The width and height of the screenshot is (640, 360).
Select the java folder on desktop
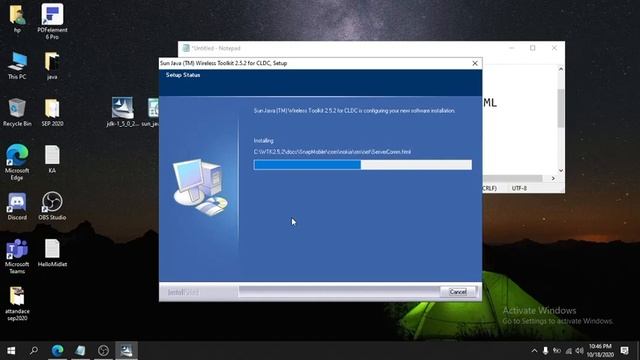(52, 65)
